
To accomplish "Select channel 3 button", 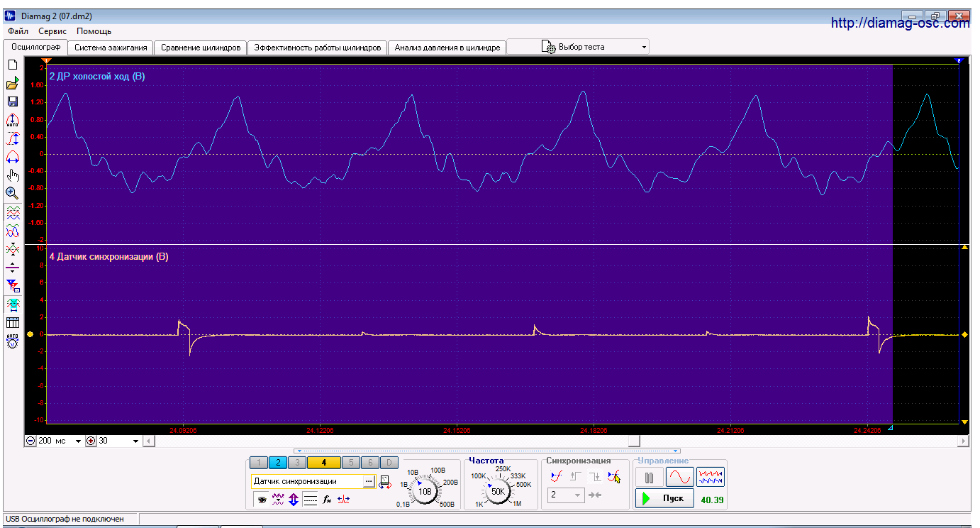I will pos(297,463).
